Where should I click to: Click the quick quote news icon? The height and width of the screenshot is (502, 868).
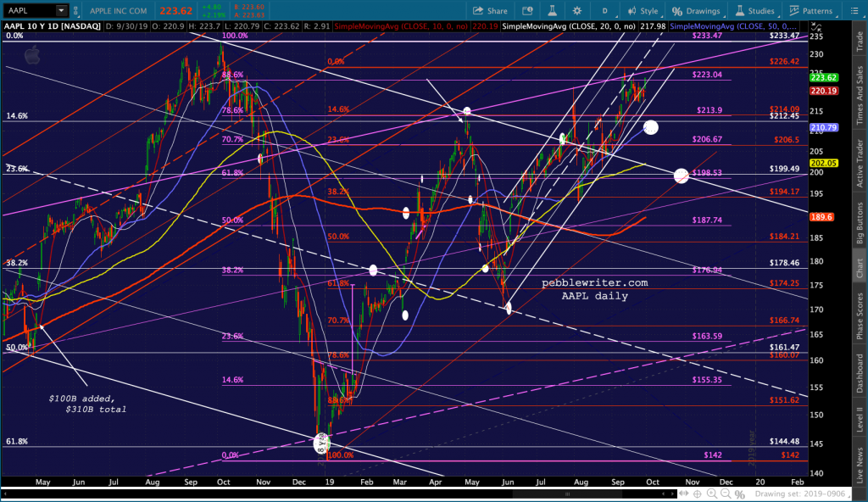527,10
